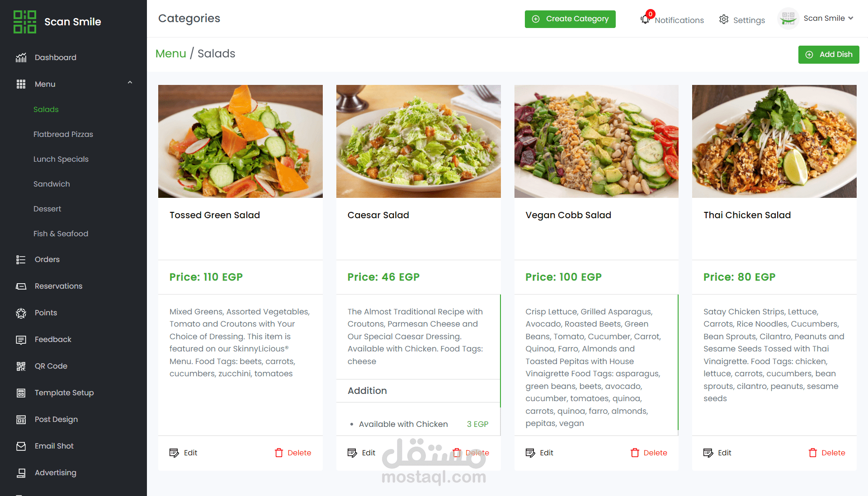Open the Points star icon
This screenshot has height=496, width=868.
(x=21, y=313)
